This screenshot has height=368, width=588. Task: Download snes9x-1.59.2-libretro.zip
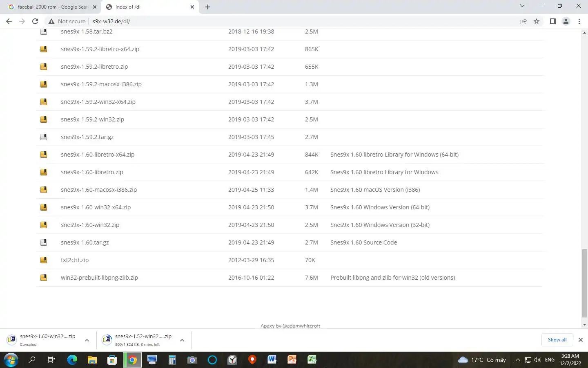pyautogui.click(x=94, y=67)
